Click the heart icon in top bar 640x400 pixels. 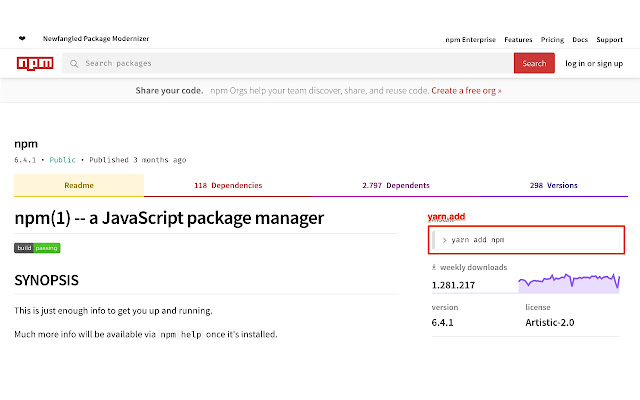coord(22,38)
